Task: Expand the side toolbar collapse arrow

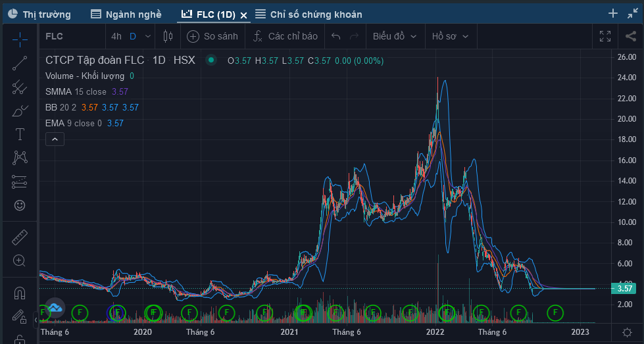Action: pyautogui.click(x=36, y=320)
